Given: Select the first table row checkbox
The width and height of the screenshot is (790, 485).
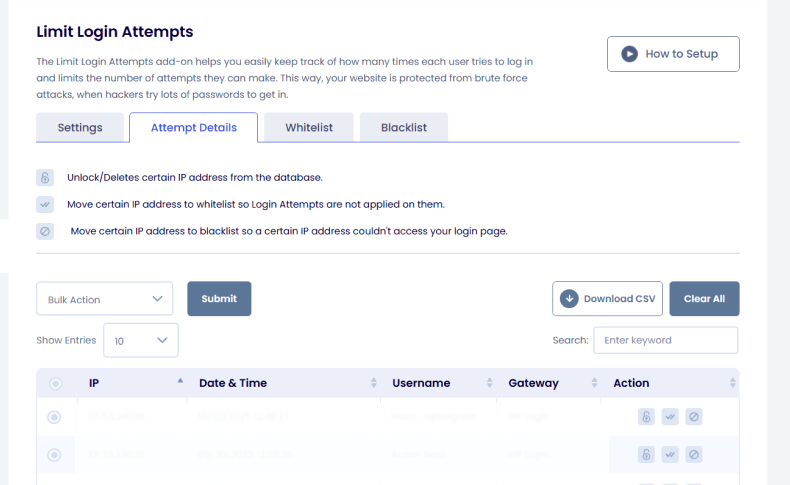Looking at the screenshot, I should (55, 417).
